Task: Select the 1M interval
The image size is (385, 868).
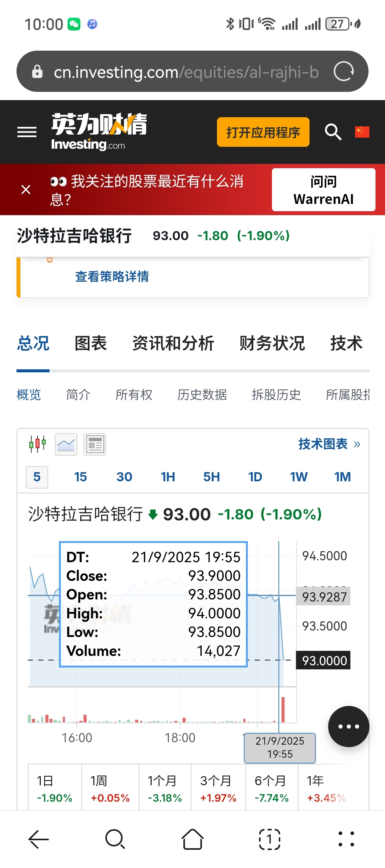Action: pos(343,477)
